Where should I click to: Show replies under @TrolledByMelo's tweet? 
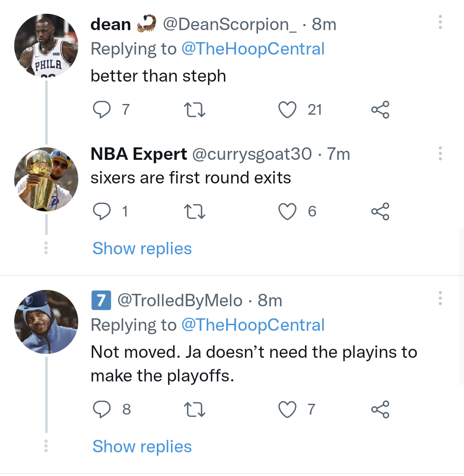(x=142, y=446)
